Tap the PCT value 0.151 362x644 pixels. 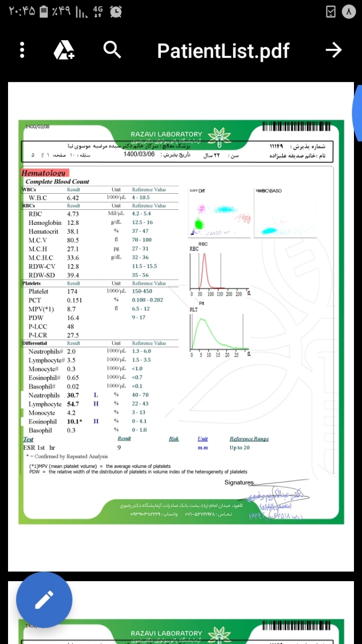tap(75, 301)
